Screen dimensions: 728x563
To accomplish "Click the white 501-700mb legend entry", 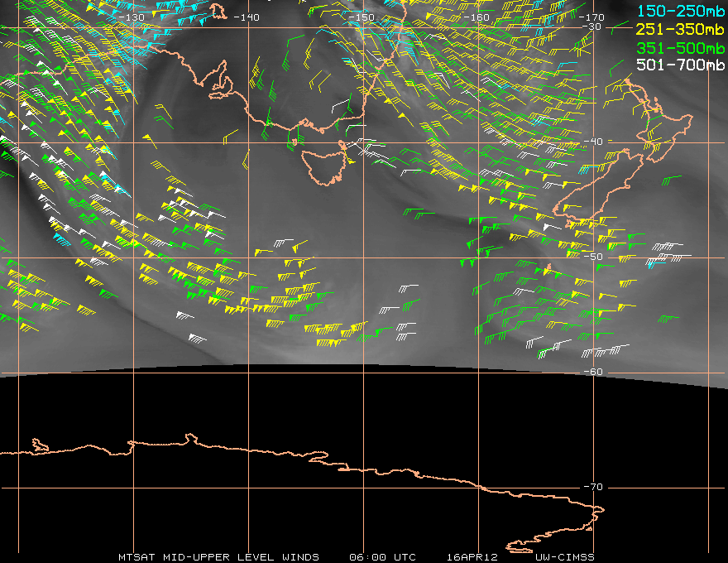I will point(681,65).
